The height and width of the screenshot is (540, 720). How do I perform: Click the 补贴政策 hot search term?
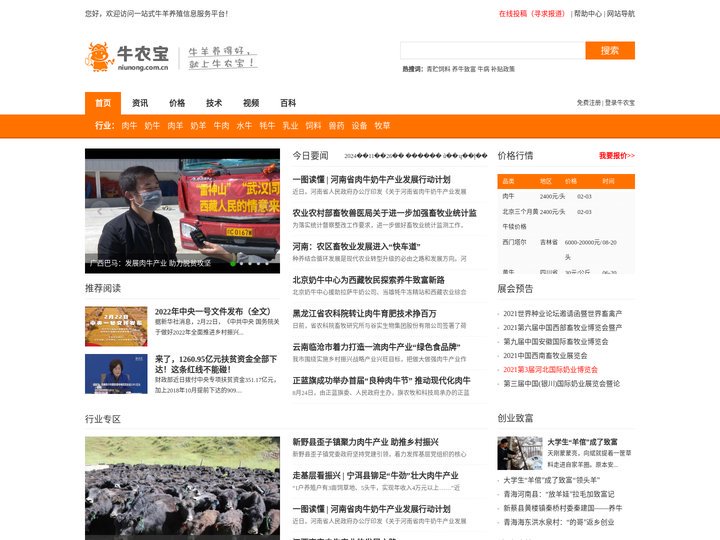tap(503, 69)
